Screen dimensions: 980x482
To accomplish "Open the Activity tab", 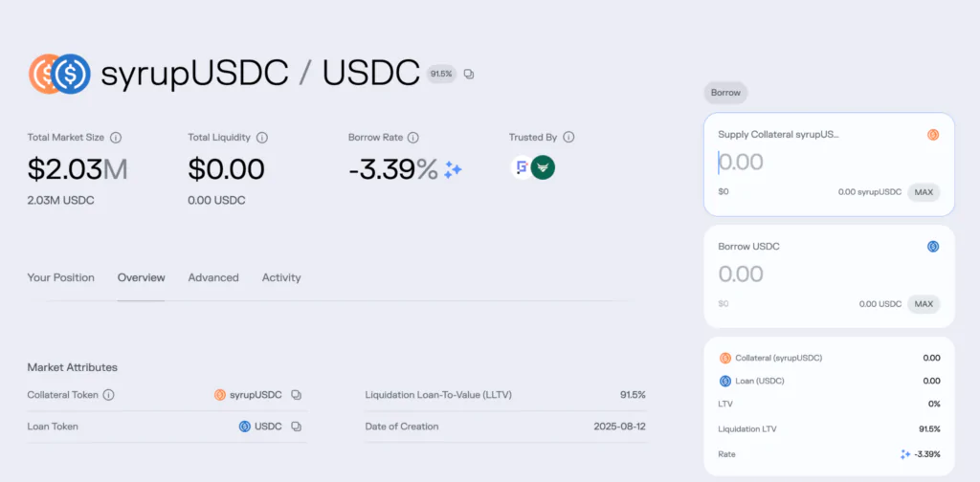I will [x=281, y=277].
